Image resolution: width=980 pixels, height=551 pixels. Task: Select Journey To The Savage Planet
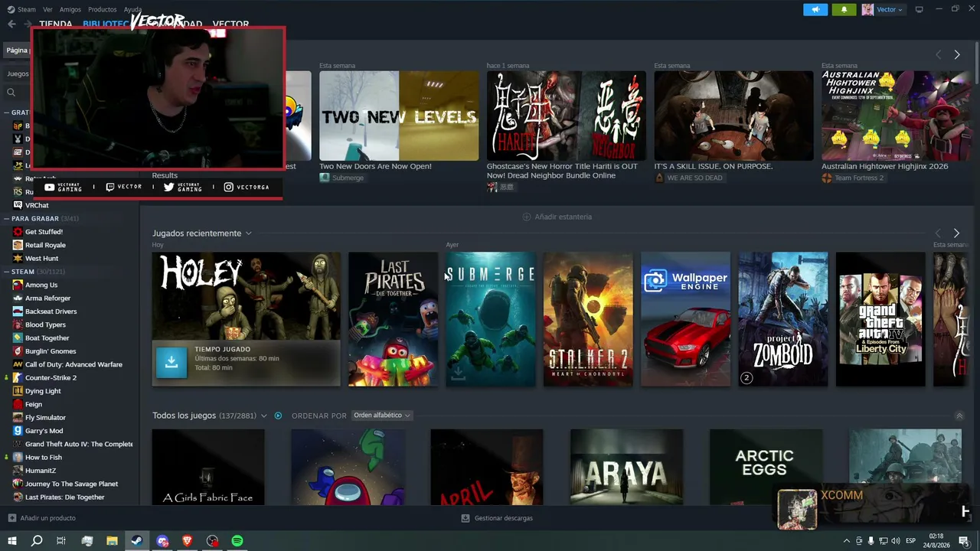point(71,484)
